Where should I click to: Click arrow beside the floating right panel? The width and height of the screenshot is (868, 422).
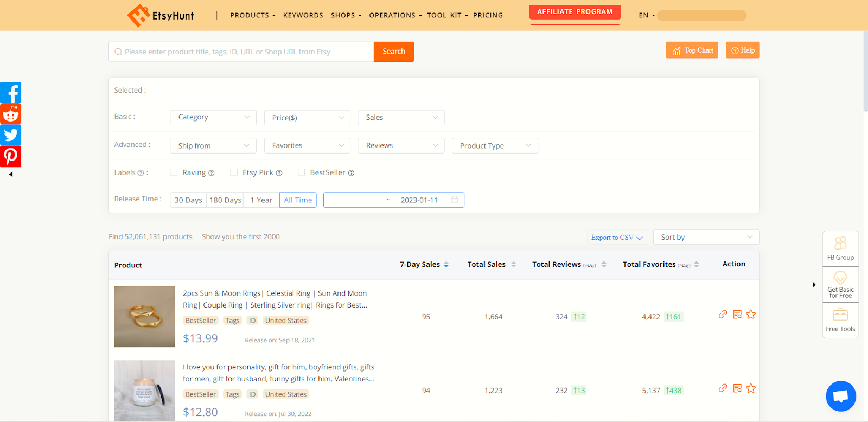coord(814,285)
